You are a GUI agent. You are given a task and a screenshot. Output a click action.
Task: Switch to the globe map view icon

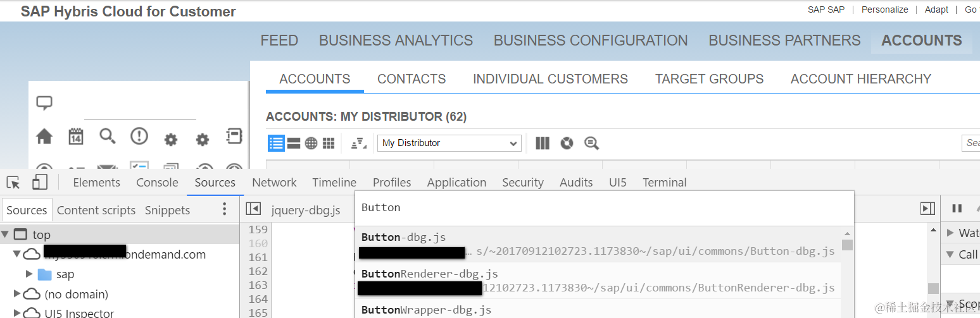311,144
